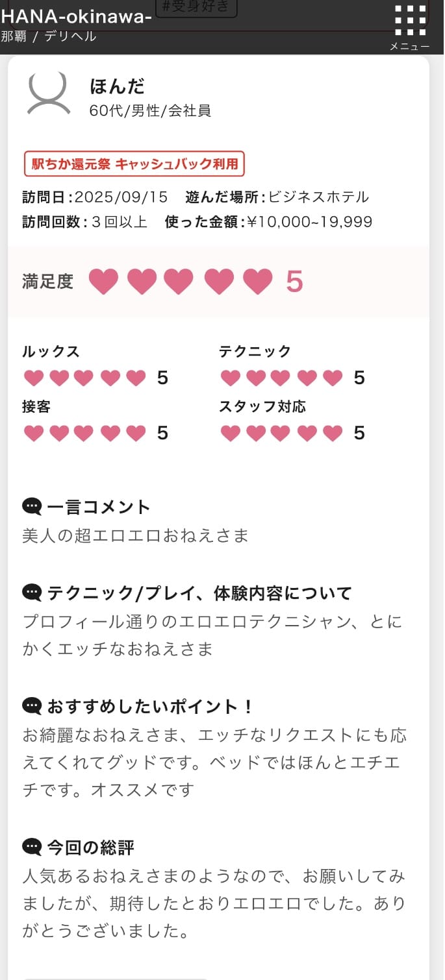Click the 今回の総評 speech bubble icon

pyautogui.click(x=32, y=847)
